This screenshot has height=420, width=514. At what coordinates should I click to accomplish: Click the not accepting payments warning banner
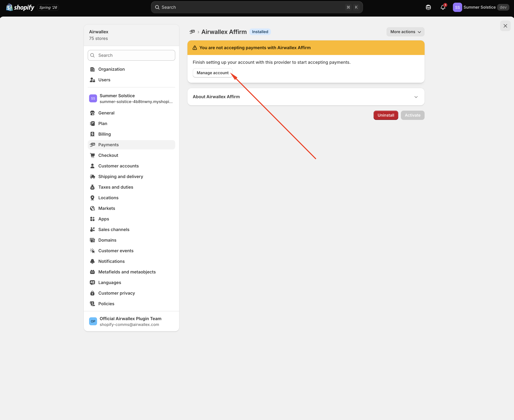306,48
